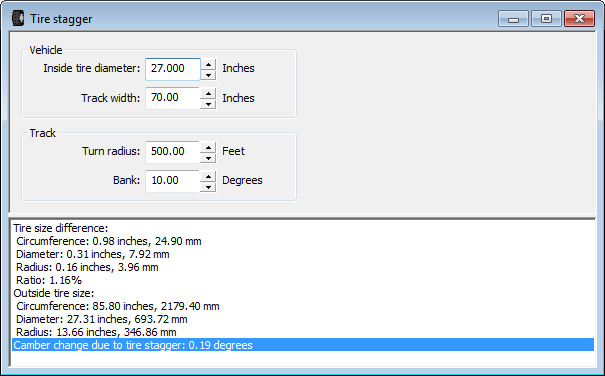The image size is (605, 376).
Task: Click the 'Bank:' label
Action: click(127, 180)
